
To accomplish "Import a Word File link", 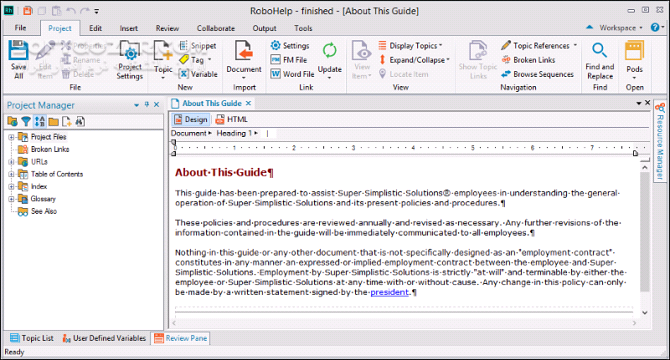I will point(293,74).
